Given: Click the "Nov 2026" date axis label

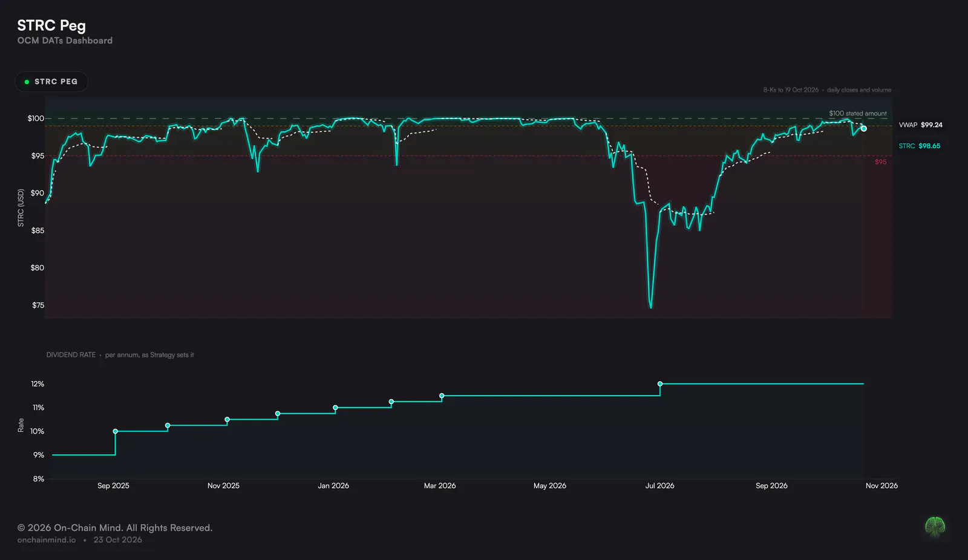Looking at the screenshot, I should 881,486.
